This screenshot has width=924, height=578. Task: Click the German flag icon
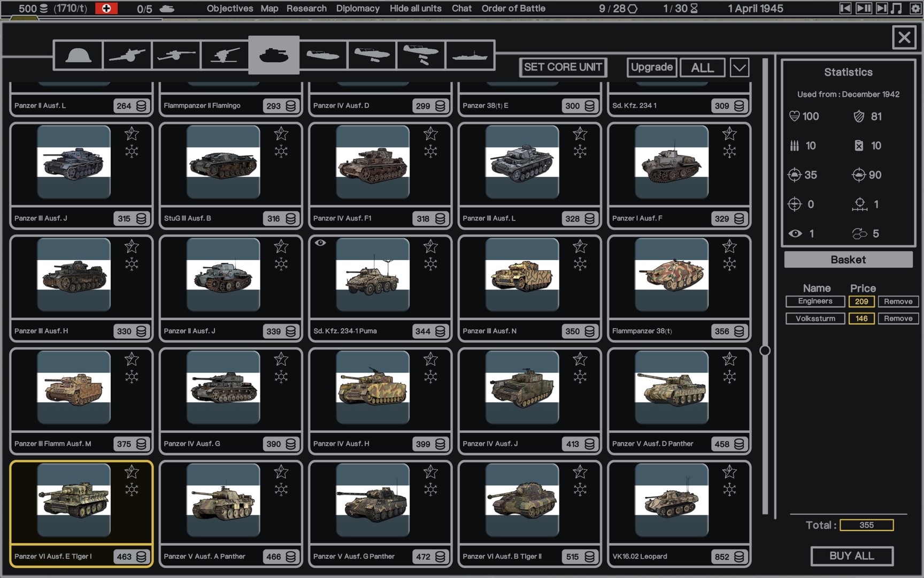[x=106, y=9]
